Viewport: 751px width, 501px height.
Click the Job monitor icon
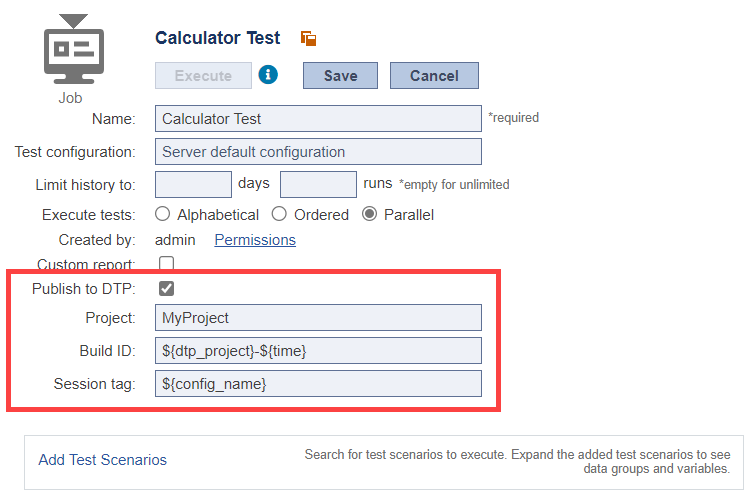[x=74, y=49]
